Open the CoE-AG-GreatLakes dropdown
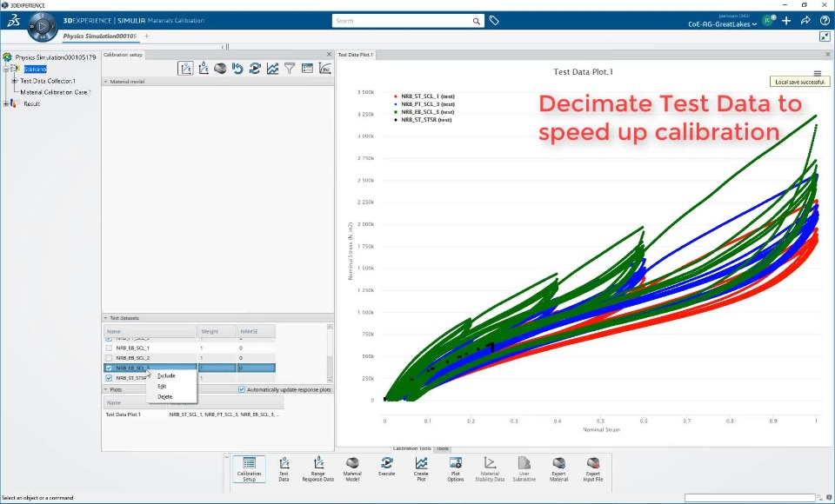 point(722,24)
